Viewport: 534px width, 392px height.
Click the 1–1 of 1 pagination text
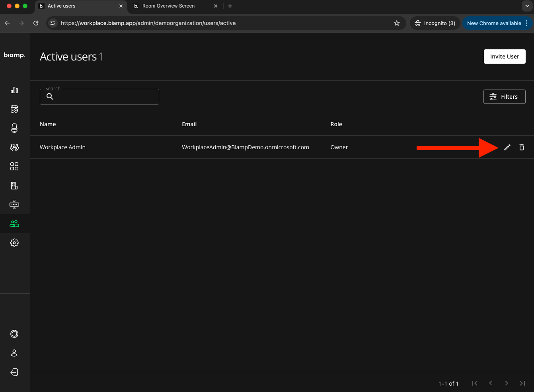pos(448,384)
